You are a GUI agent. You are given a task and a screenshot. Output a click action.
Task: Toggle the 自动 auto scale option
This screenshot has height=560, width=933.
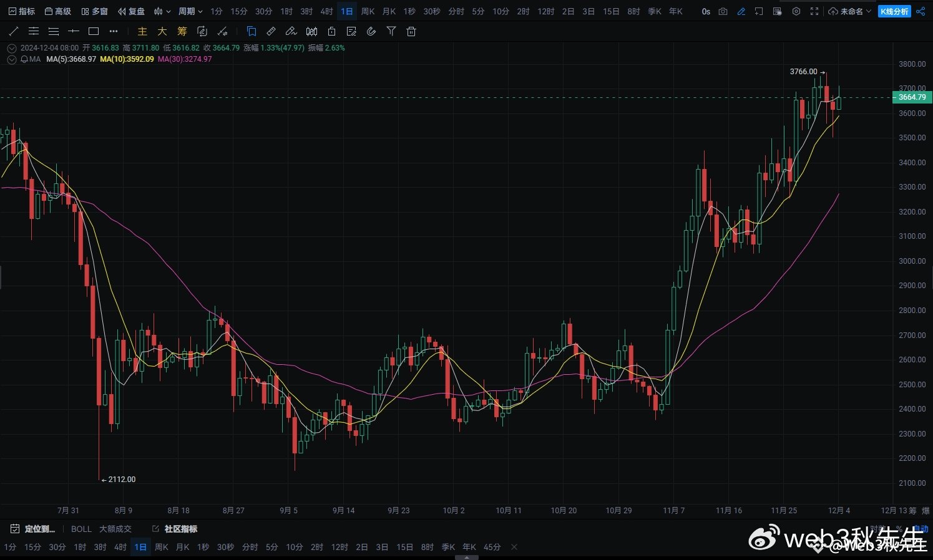tap(920, 529)
